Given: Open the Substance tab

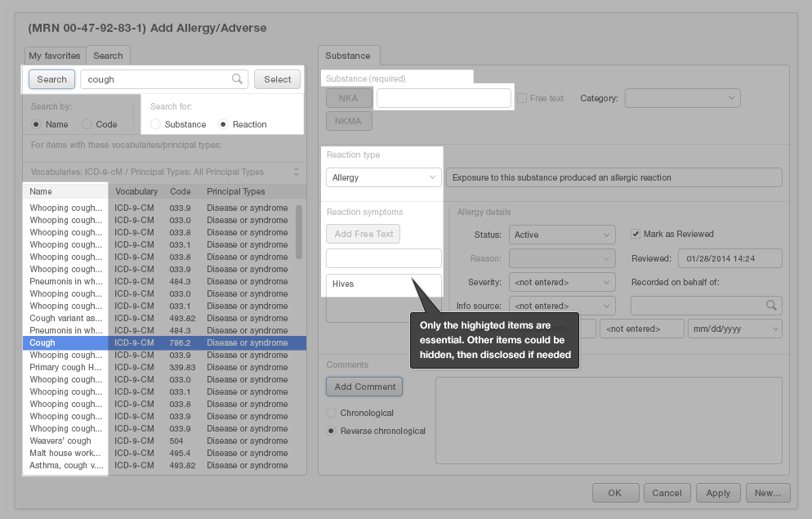Looking at the screenshot, I should click(347, 56).
